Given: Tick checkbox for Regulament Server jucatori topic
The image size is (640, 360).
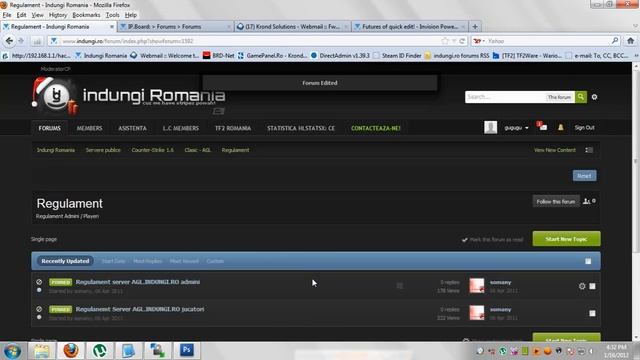Looking at the screenshot, I should pyautogui.click(x=592, y=313).
